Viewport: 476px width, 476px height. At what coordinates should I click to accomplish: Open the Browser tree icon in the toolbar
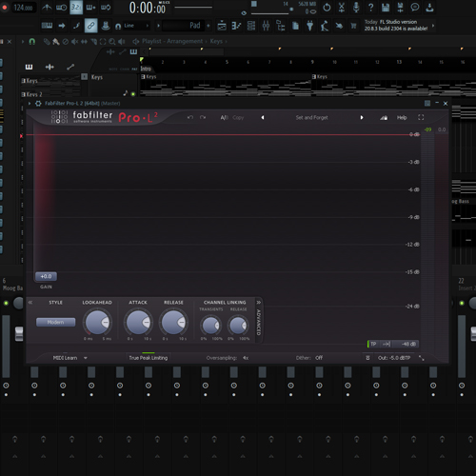[x=281, y=26]
